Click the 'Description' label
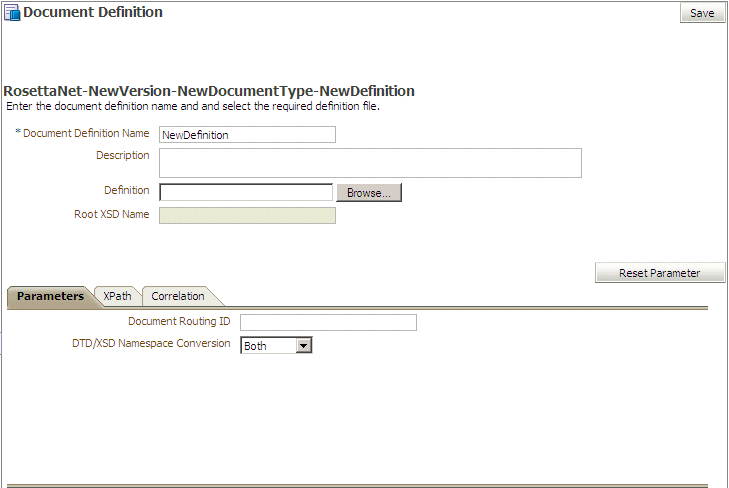Screen dimensions: 729x488 click(123, 155)
